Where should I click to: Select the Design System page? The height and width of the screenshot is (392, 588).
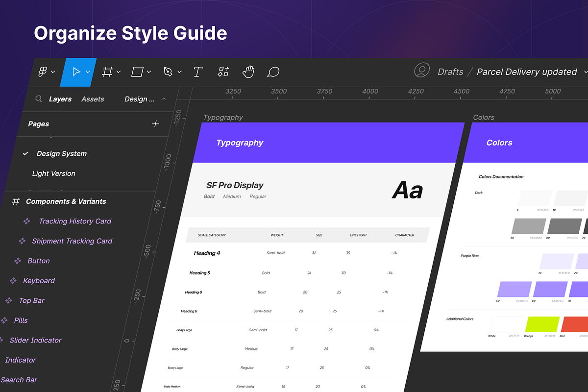62,154
